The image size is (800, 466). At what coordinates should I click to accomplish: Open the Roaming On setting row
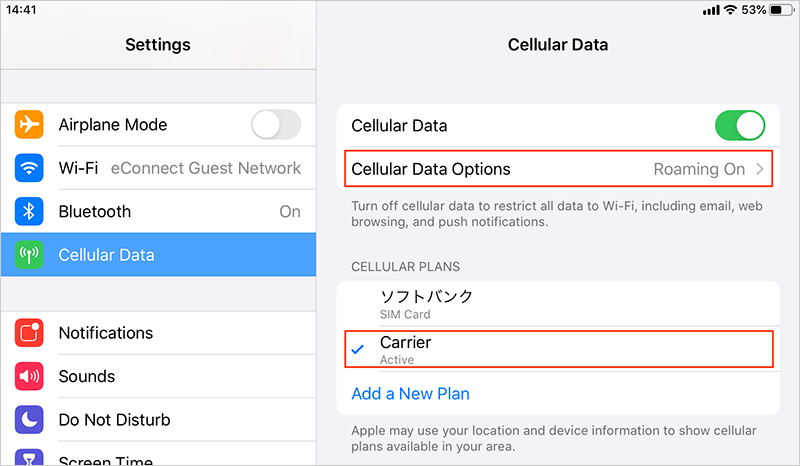pos(559,168)
